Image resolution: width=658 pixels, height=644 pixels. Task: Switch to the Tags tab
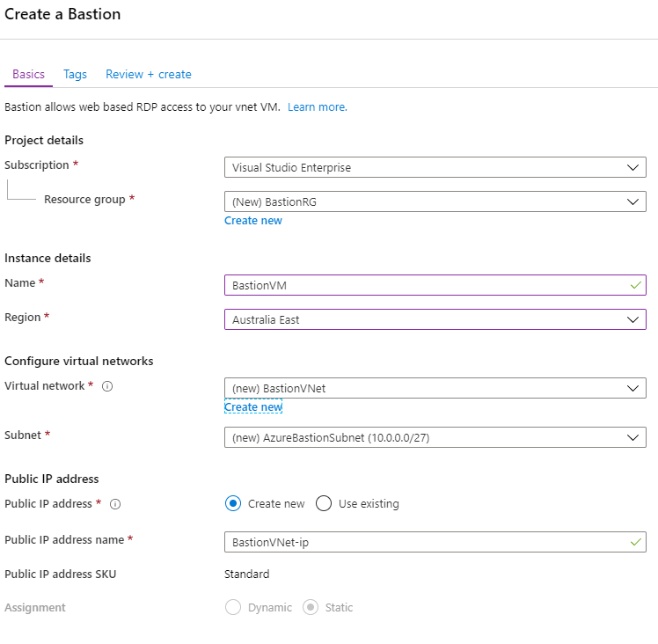coord(75,74)
